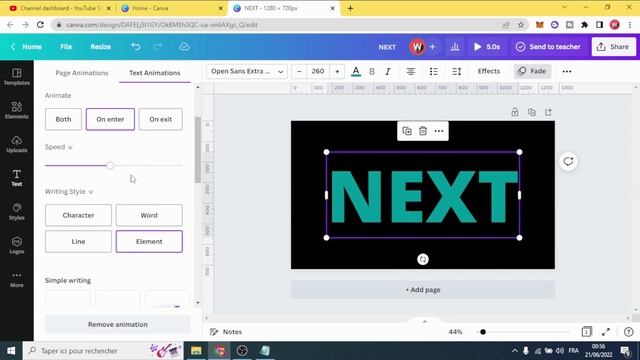
Task: Click the redo arrow
Action: 157,47
